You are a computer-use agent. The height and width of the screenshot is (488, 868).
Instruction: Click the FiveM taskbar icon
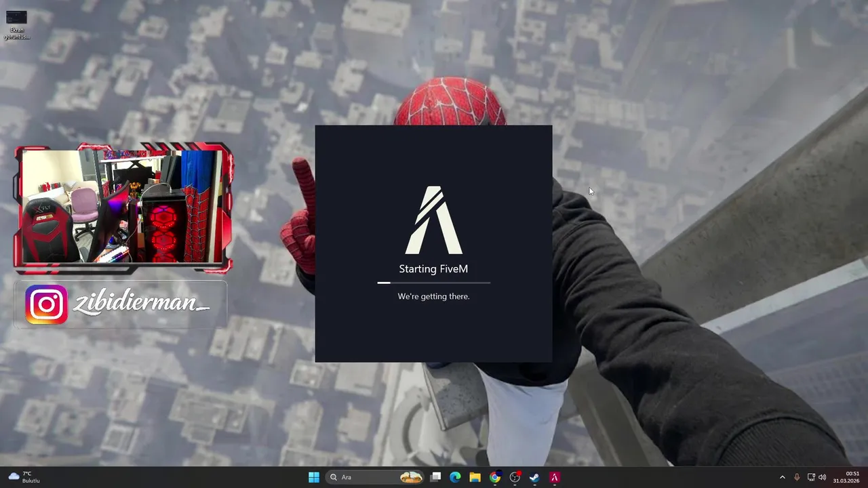click(554, 477)
